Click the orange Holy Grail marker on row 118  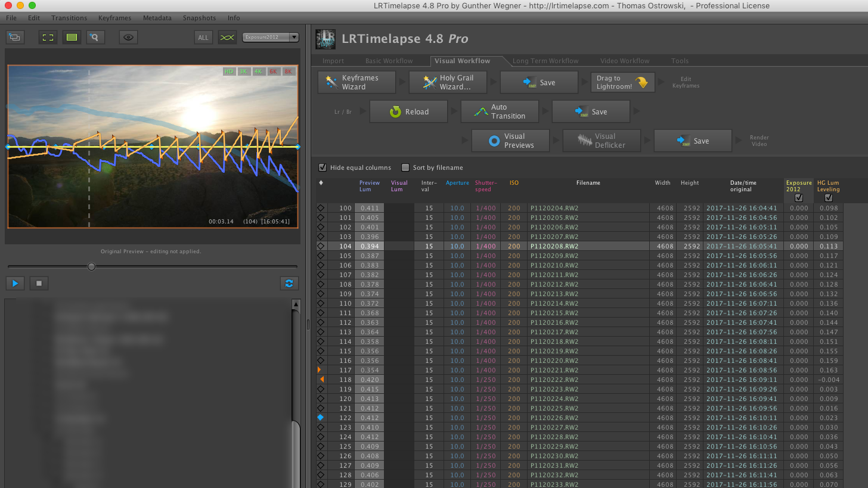[x=322, y=380]
